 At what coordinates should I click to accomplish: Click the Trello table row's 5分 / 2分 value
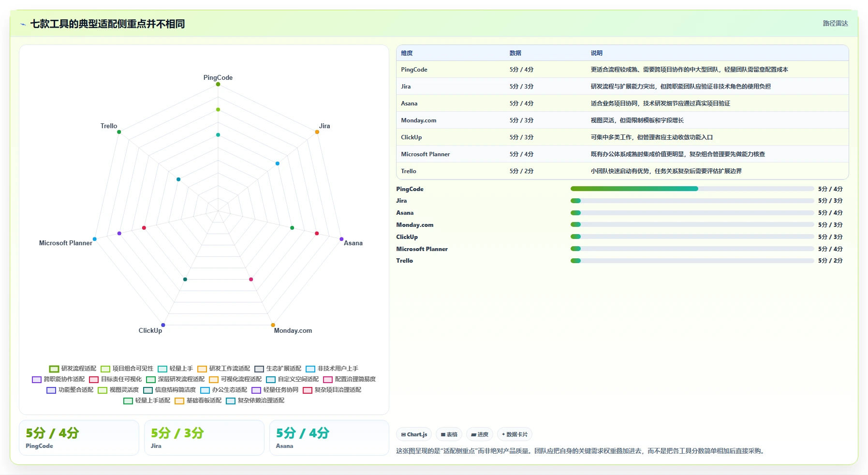point(521,171)
